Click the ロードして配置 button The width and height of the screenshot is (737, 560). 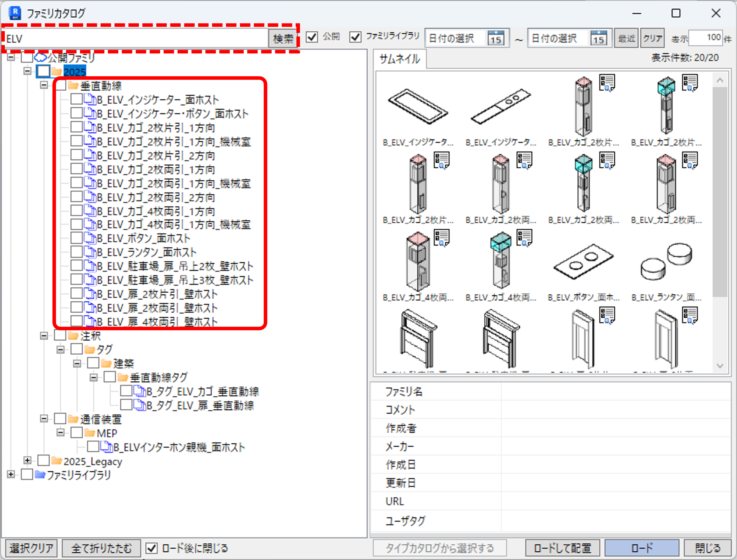point(562,548)
